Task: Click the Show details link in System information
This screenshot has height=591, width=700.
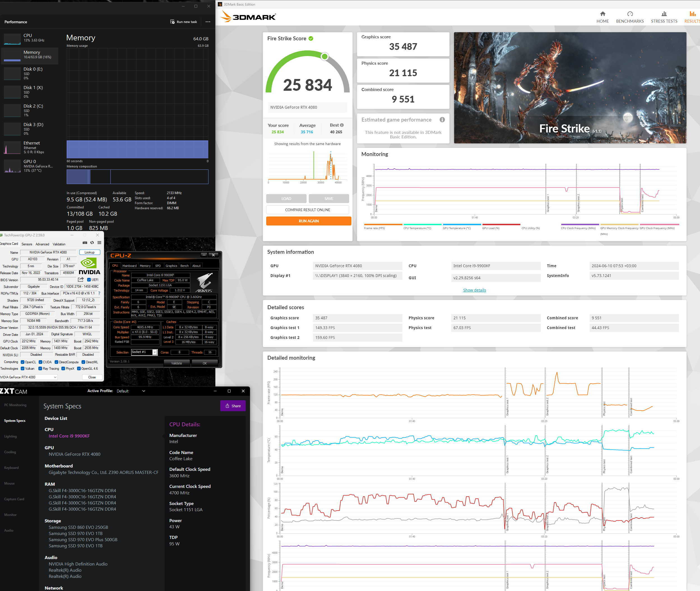Action: (x=474, y=290)
